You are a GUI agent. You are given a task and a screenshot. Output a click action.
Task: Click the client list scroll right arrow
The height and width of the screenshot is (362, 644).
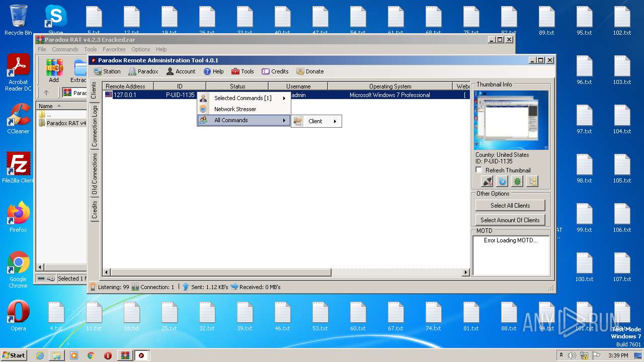coord(466,273)
